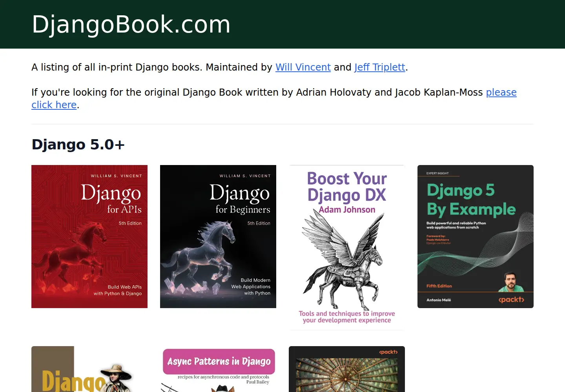This screenshot has height=392, width=565.
Task: Click the 'Django 5.0+' section heading
Action: pyautogui.click(x=78, y=145)
